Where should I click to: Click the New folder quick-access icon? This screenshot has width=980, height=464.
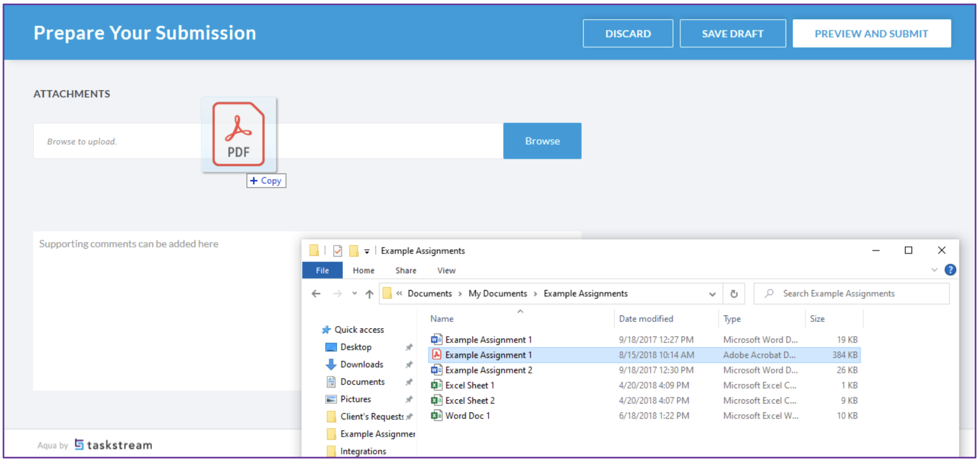click(x=354, y=251)
